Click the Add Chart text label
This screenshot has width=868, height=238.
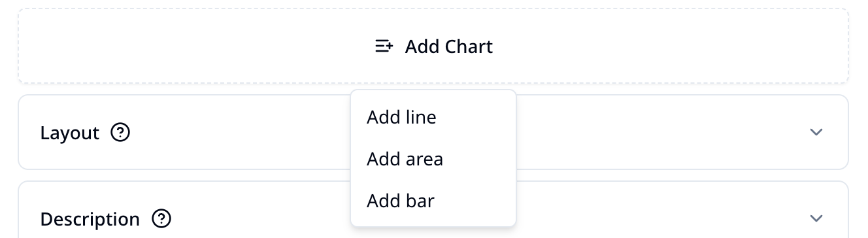click(449, 46)
